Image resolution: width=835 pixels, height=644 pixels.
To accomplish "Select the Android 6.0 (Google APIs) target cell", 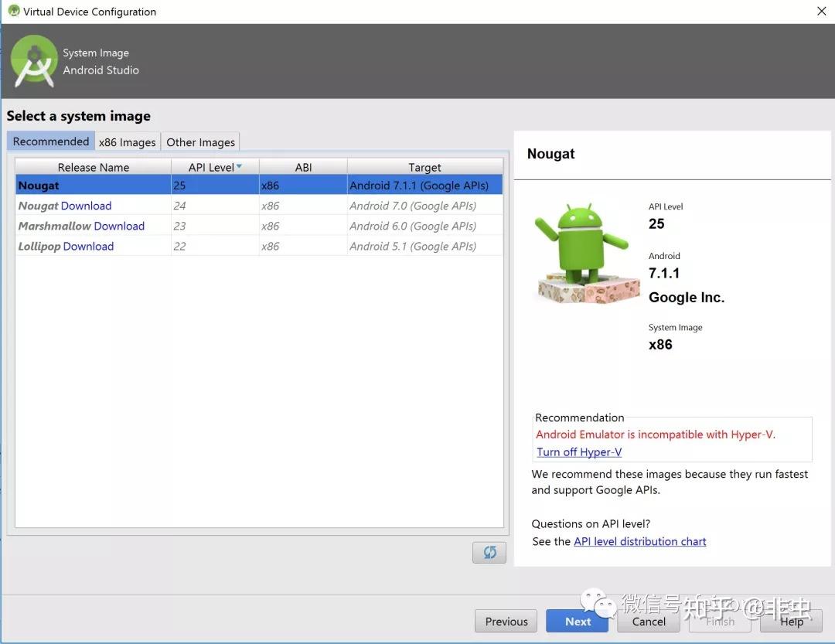I will pos(425,226).
